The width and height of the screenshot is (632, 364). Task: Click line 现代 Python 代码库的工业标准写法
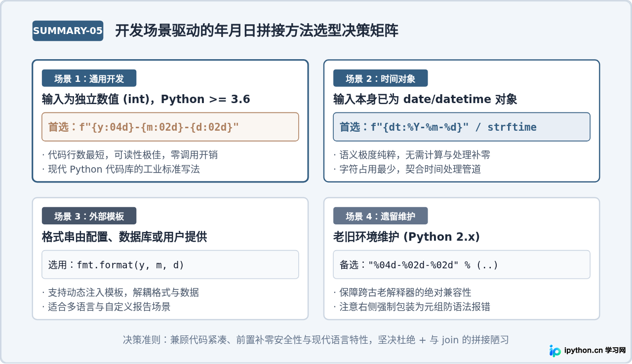coord(121,169)
